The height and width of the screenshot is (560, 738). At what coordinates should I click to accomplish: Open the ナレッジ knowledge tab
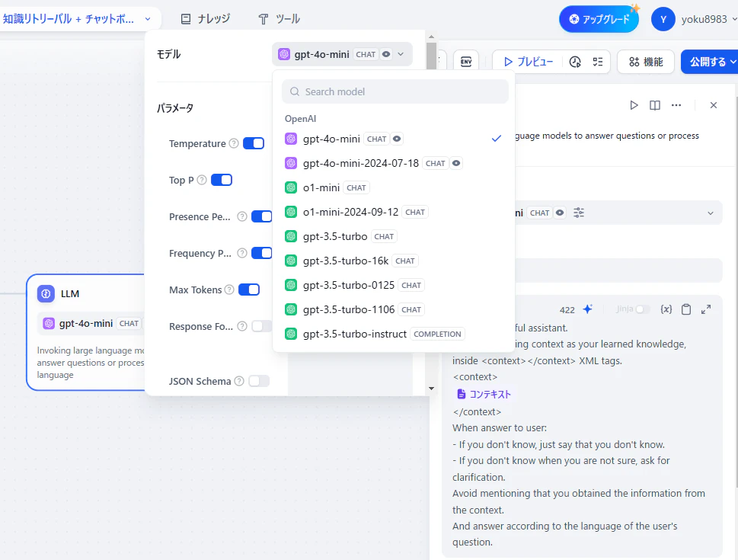206,19
